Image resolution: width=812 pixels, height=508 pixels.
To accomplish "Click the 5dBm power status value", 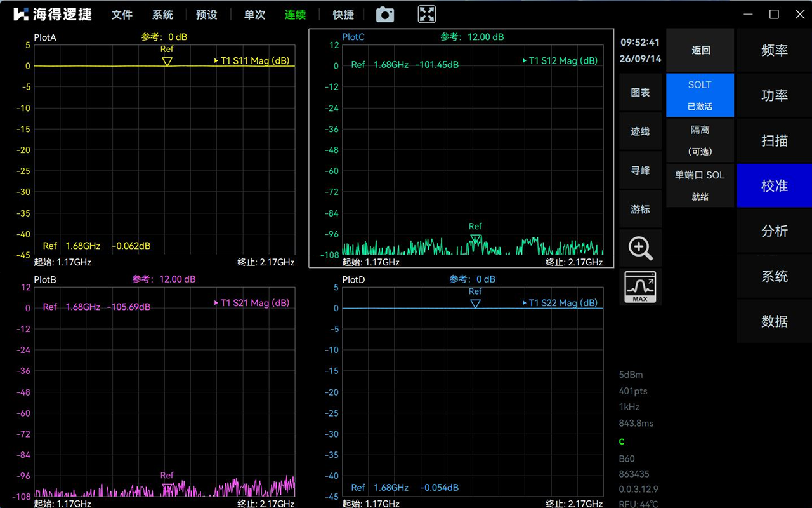I will coord(631,375).
